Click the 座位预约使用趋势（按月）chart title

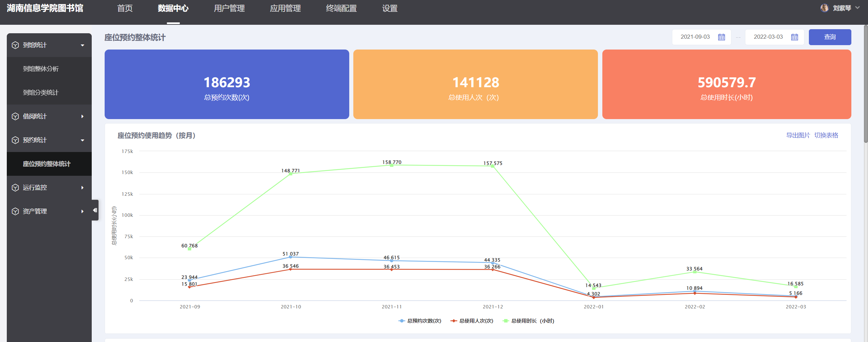pos(157,135)
